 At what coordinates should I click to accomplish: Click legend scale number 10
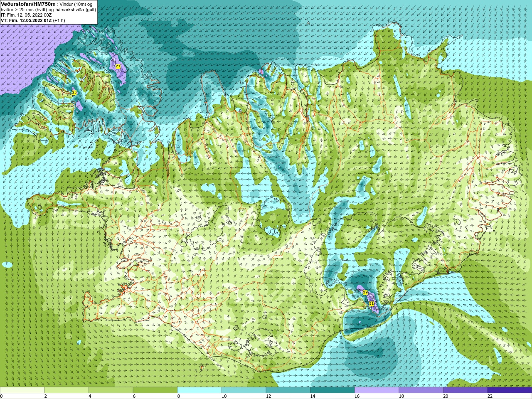click(x=224, y=396)
